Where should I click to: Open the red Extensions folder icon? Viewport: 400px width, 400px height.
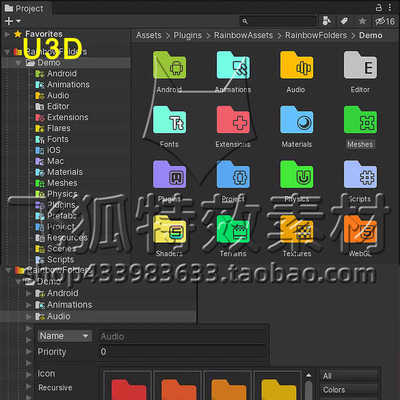(x=233, y=120)
